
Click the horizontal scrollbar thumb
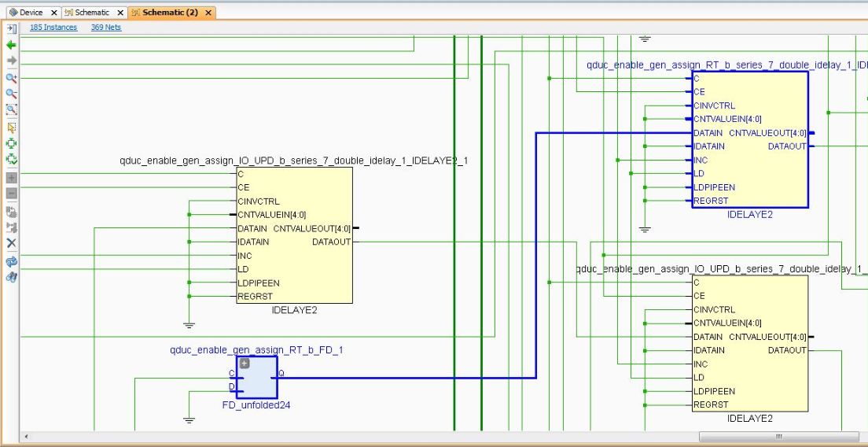778,437
